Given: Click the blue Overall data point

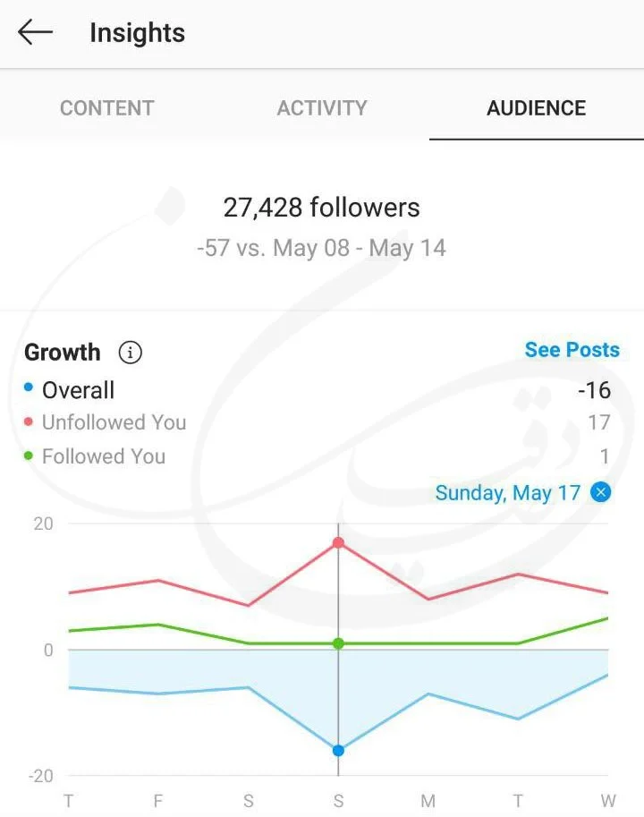Looking at the screenshot, I should pos(338,750).
